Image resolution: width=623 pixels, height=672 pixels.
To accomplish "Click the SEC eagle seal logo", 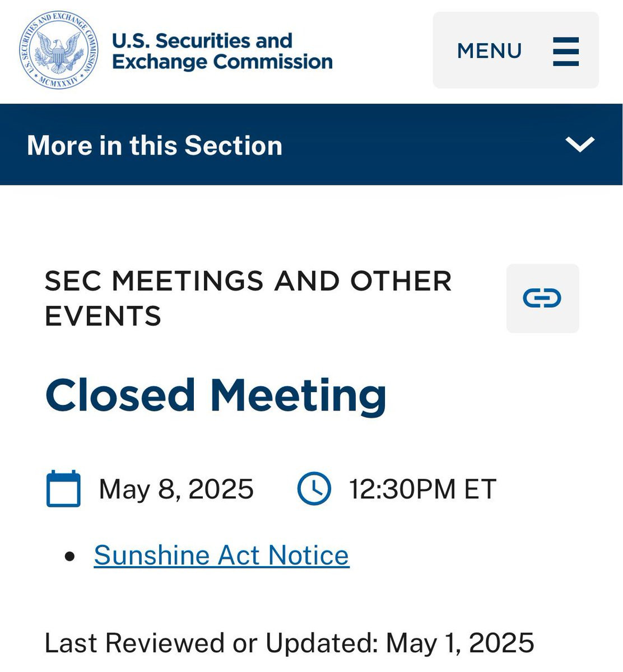I will click(59, 52).
